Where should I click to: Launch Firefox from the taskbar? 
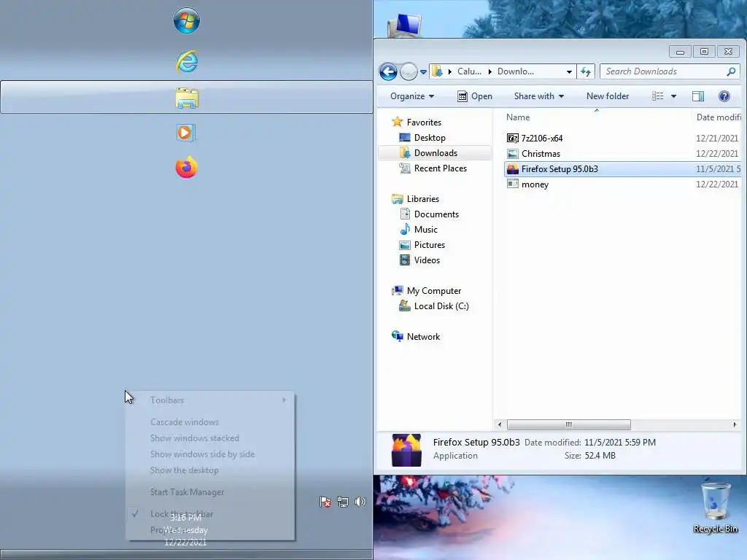pyautogui.click(x=186, y=167)
